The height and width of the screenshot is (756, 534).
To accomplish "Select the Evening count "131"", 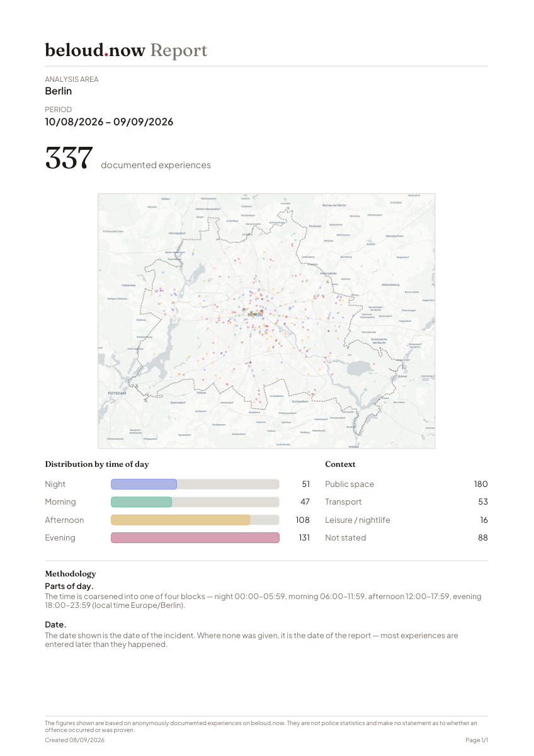I will pyautogui.click(x=304, y=538).
